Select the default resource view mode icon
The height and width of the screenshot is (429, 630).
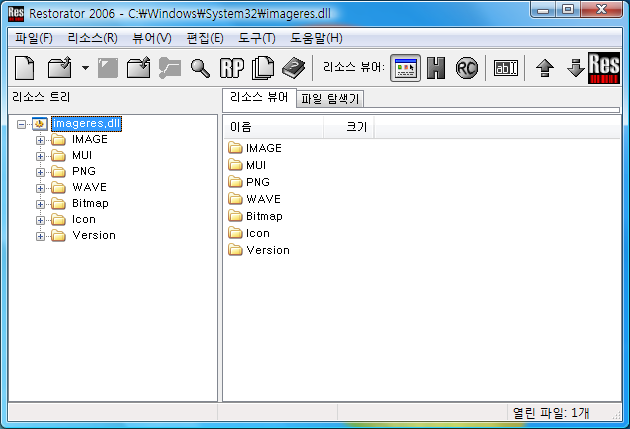point(405,68)
